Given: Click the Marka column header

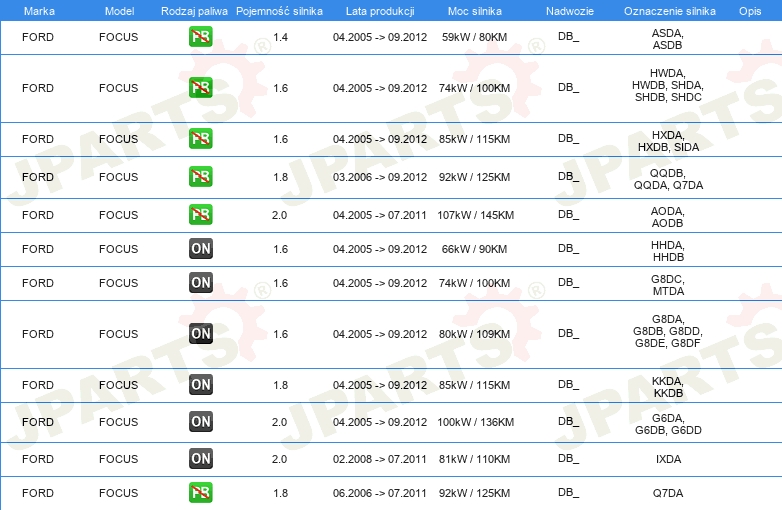Looking at the screenshot, I should (39, 11).
